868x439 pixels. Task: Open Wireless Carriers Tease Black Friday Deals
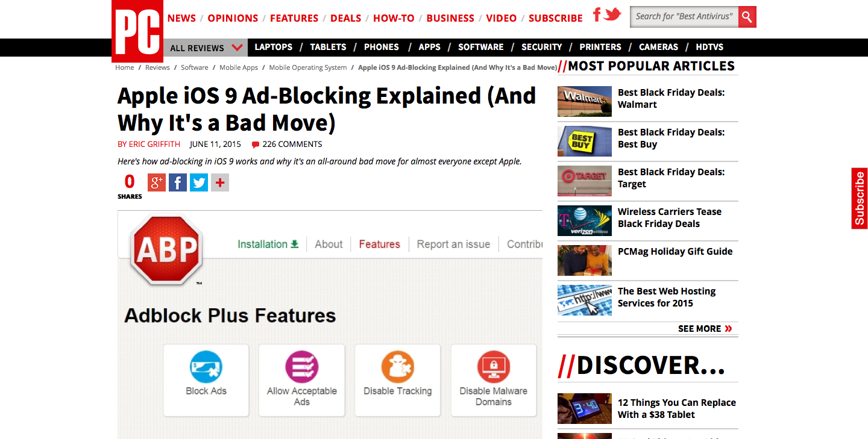point(670,218)
